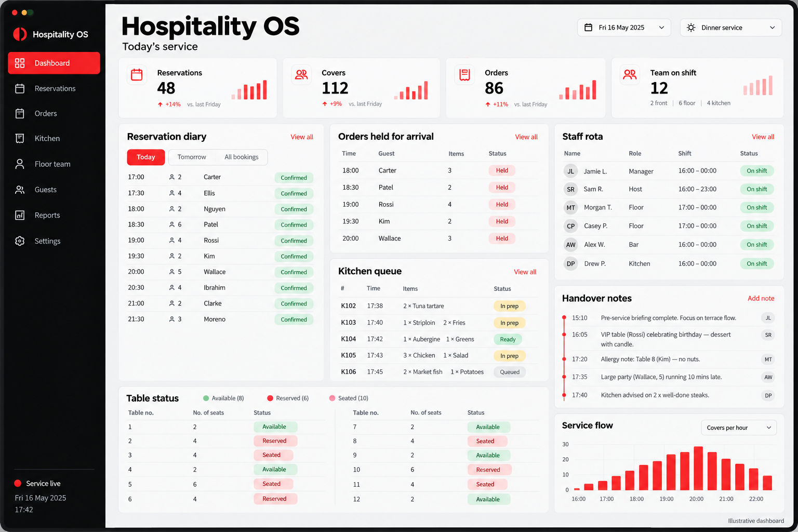
Task: Click View all in Orders held for arrival
Action: click(526, 137)
